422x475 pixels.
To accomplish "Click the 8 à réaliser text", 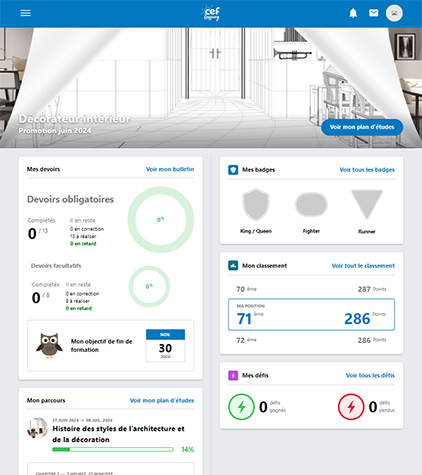I will click(x=78, y=301).
